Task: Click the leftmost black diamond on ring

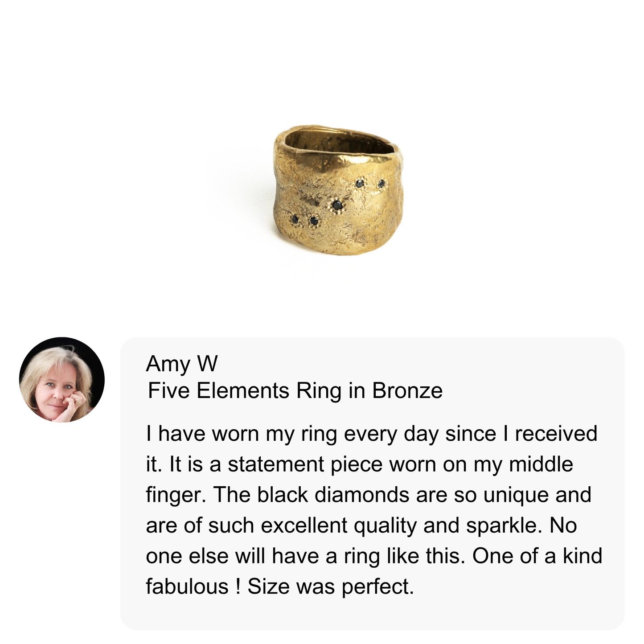Action: pos(295,219)
